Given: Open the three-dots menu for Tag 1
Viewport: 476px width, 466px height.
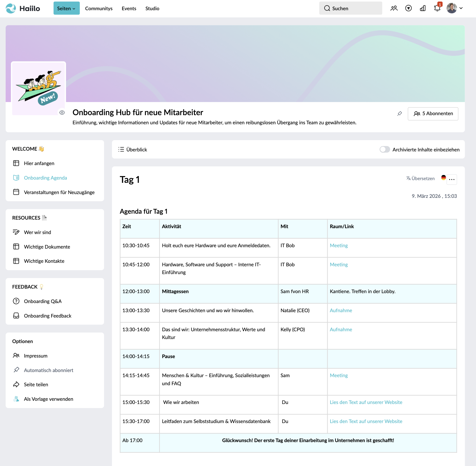Looking at the screenshot, I should 452,179.
